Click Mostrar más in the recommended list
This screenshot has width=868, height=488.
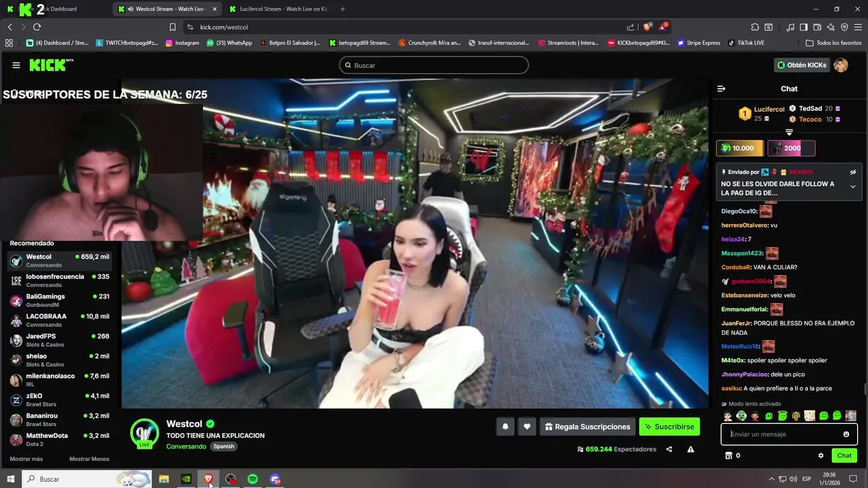(x=26, y=459)
